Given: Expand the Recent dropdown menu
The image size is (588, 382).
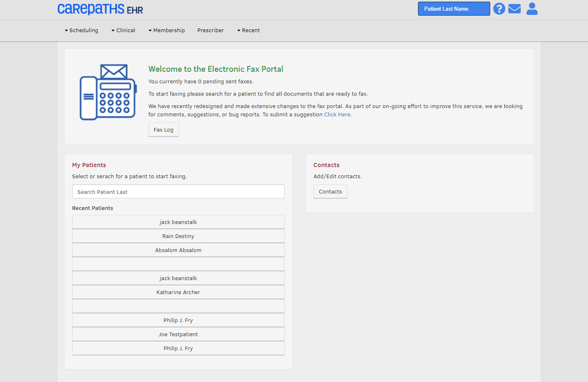Looking at the screenshot, I should click(248, 31).
